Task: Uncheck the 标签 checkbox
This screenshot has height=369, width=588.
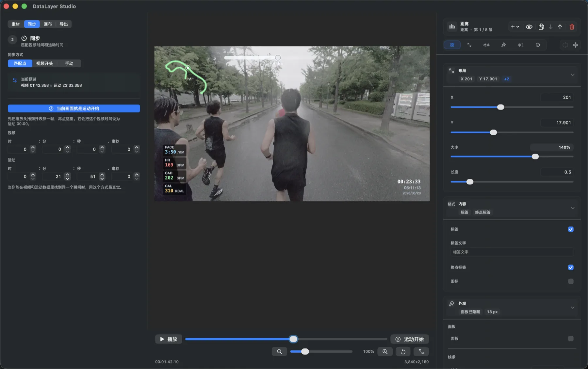Action: click(x=571, y=229)
